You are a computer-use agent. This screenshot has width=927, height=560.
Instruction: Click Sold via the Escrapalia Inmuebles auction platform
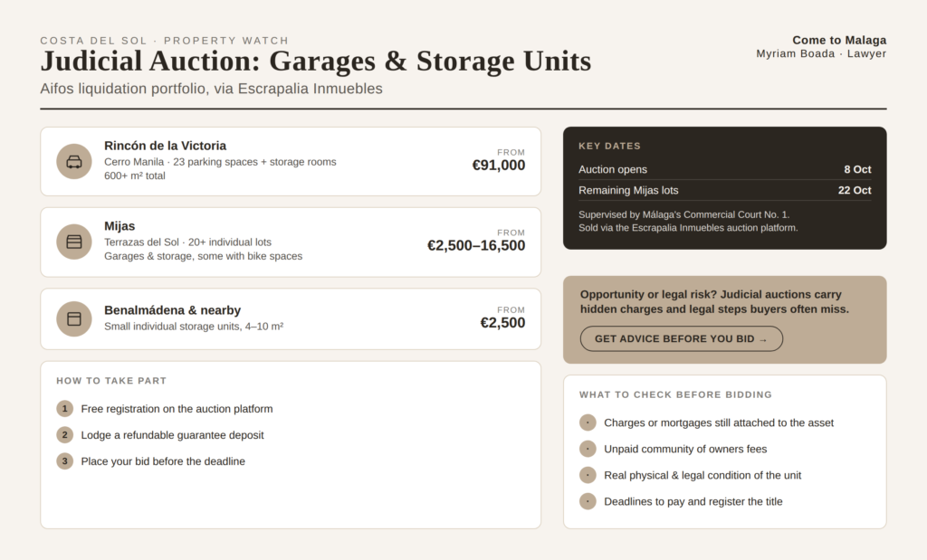[x=688, y=227]
